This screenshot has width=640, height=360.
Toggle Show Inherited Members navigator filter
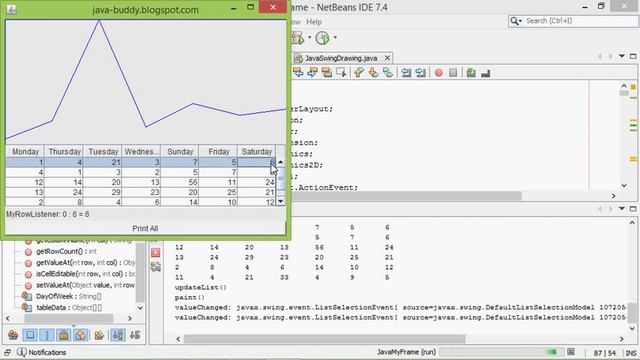pyautogui.click(x=13, y=335)
